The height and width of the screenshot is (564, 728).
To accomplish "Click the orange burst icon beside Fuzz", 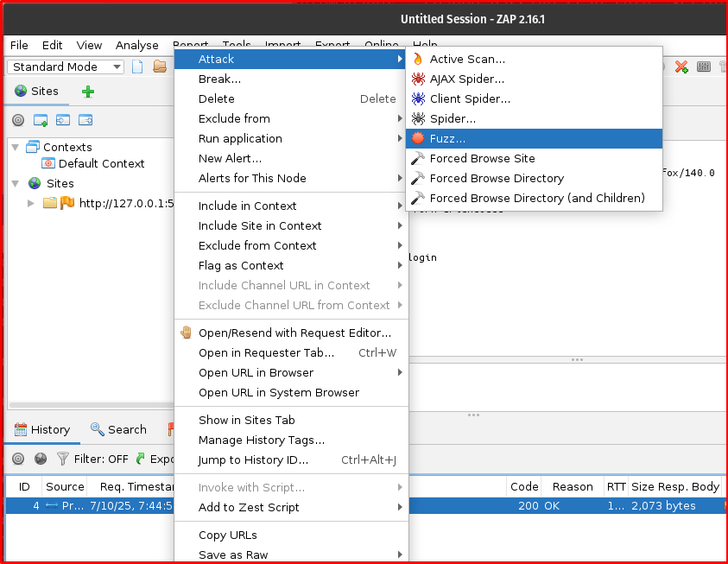I will click(x=418, y=138).
